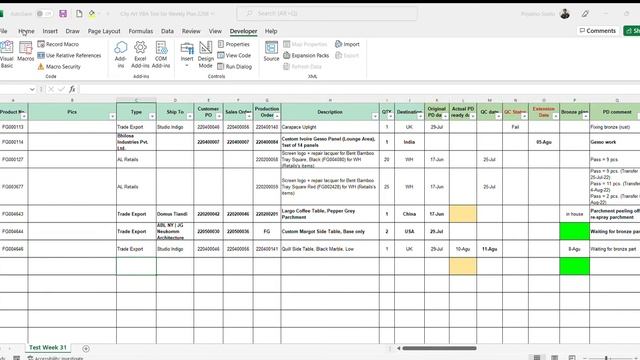
Task: Toggle the AutoSave switch
Action: [44, 13]
